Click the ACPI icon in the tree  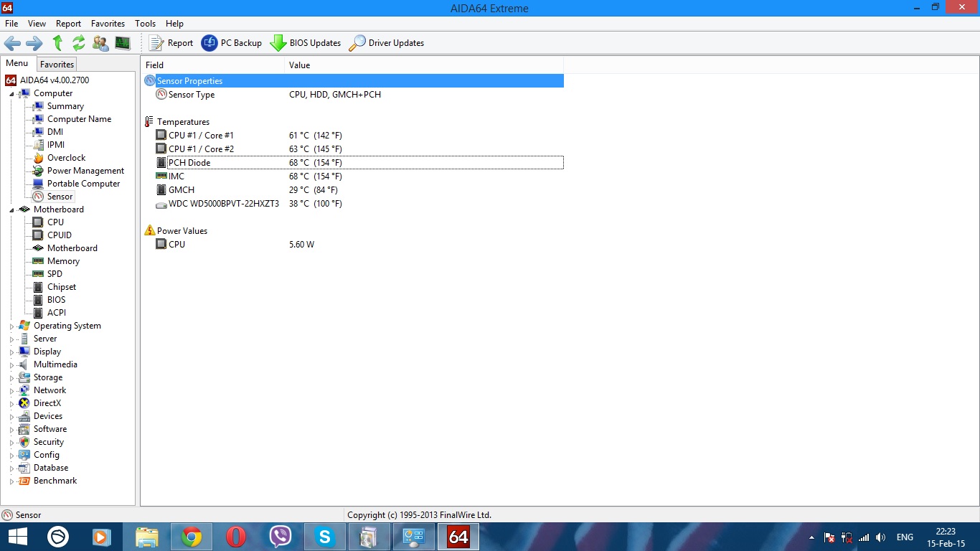coord(38,313)
